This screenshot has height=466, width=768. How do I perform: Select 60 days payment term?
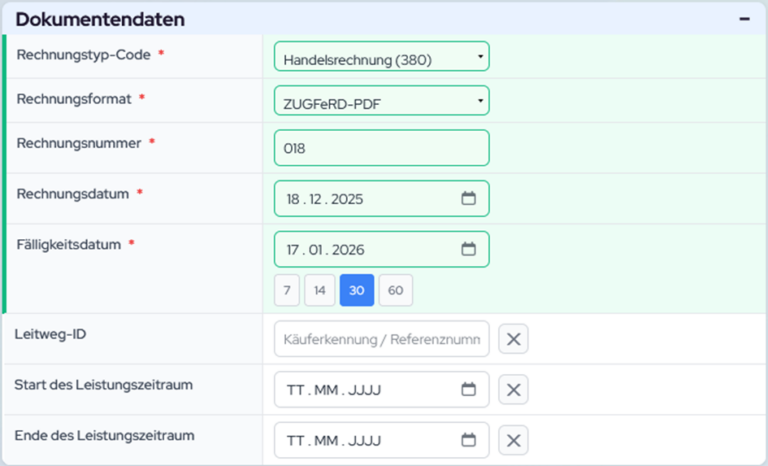395,291
